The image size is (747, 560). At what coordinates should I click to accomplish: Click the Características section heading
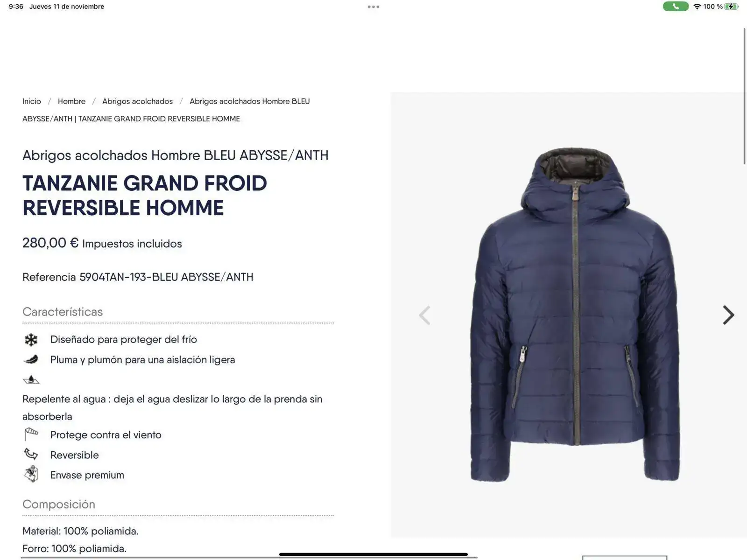pos(63,312)
